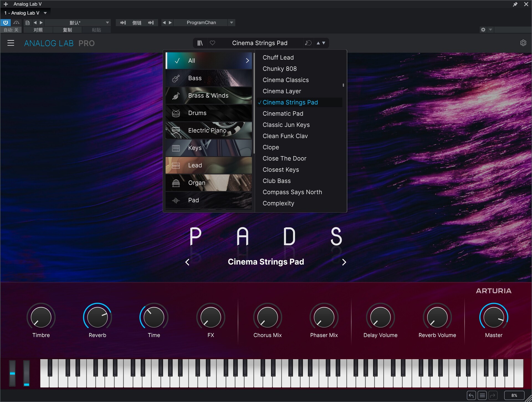Select Chunky 808 preset
Screen dimensions: 532x402
(299, 69)
